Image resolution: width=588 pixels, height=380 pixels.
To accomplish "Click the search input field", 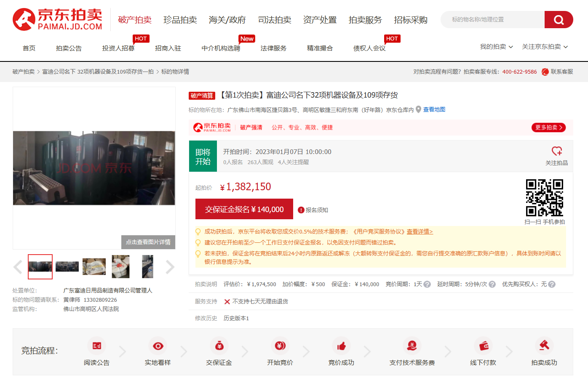I will coord(492,20).
